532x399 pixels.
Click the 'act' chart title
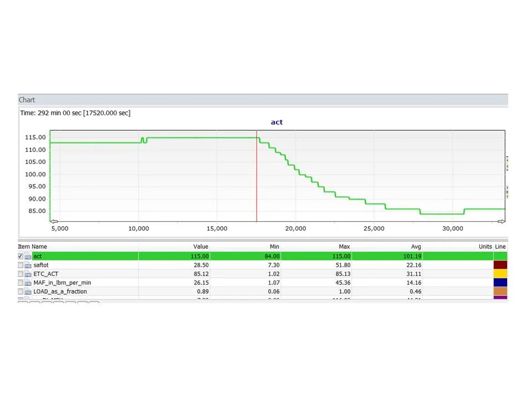tap(277, 122)
